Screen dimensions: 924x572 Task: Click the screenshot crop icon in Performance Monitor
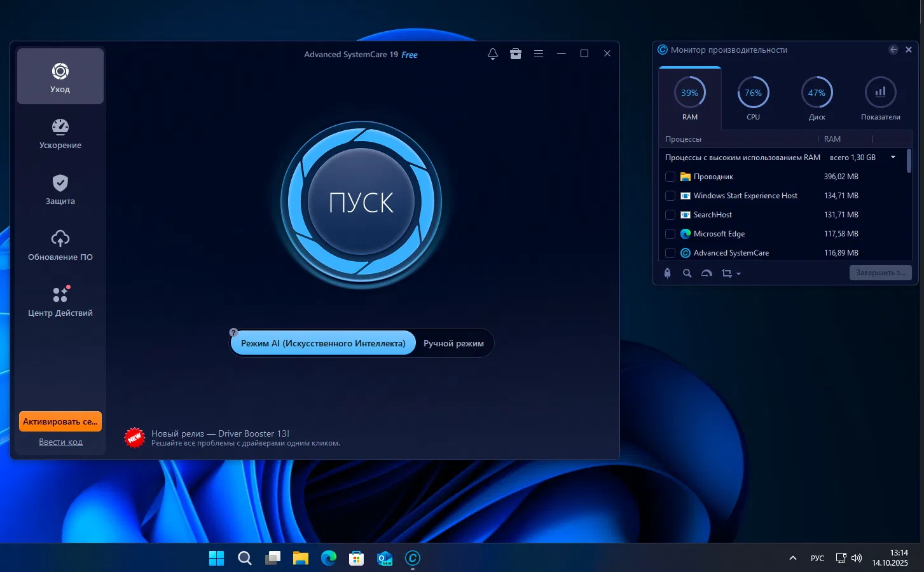pos(727,273)
